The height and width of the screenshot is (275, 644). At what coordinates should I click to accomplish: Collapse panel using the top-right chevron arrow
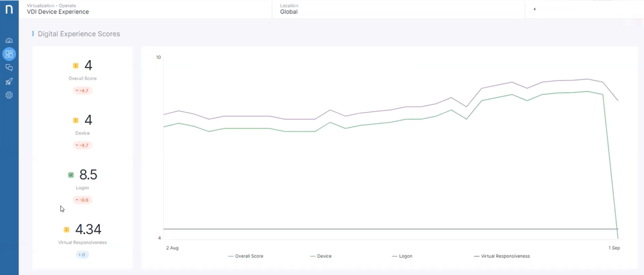(x=534, y=9)
